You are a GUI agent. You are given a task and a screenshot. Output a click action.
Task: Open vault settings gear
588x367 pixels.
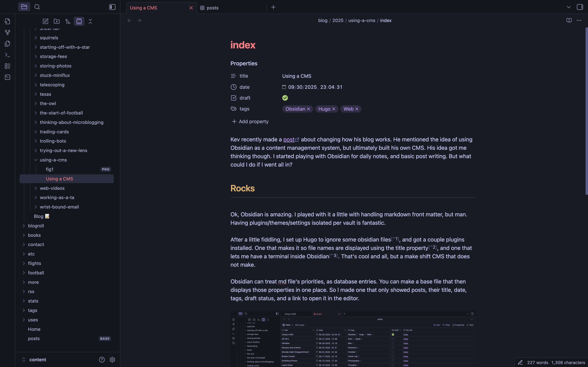(112, 359)
